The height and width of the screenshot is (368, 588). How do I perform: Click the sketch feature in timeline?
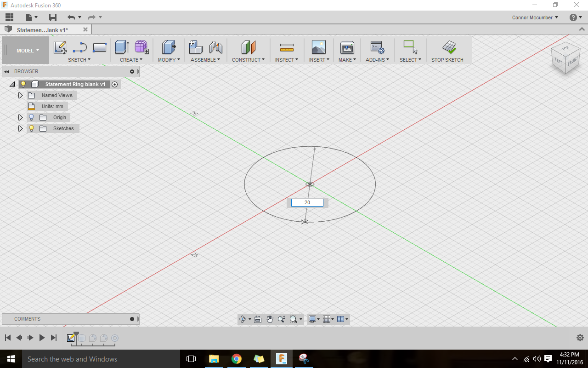pyautogui.click(x=71, y=338)
